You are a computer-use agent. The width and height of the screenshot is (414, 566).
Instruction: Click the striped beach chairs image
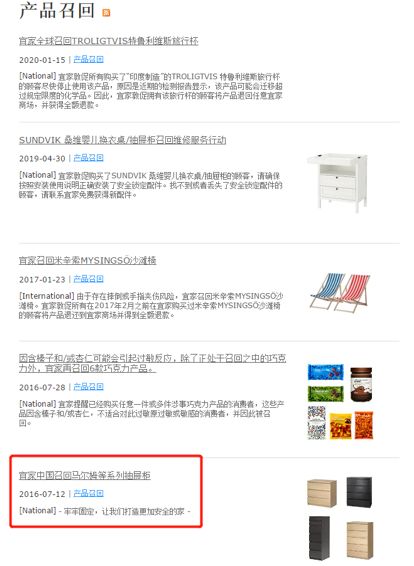tap(340, 292)
